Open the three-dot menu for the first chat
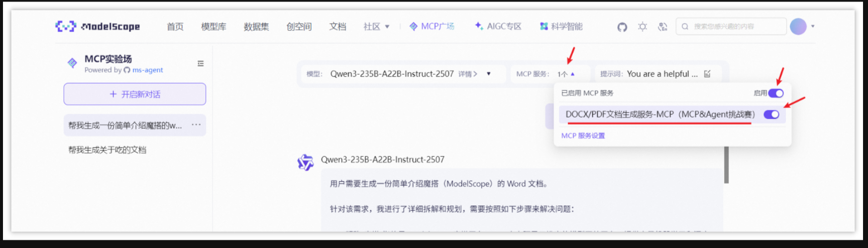Image resolution: width=868 pixels, height=248 pixels. (196, 124)
